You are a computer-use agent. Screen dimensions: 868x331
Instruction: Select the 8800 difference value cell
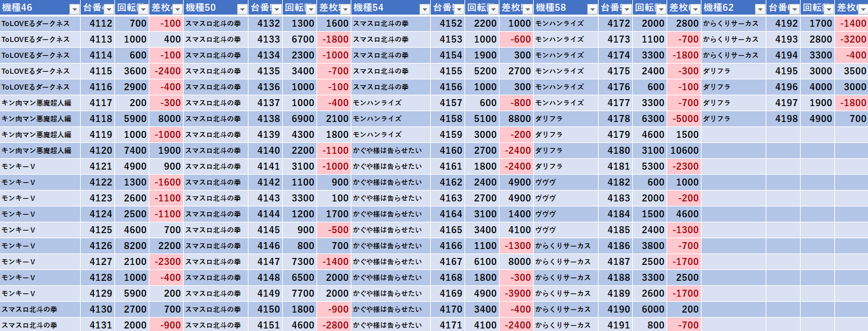pos(516,119)
